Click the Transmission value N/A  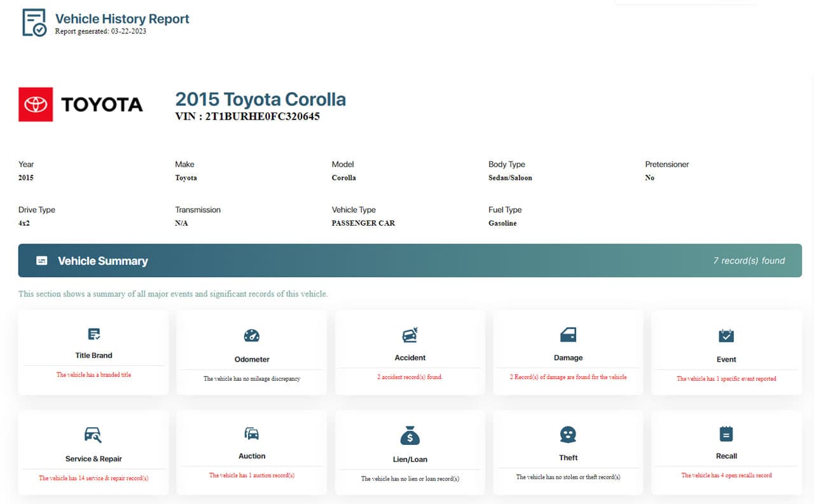(x=181, y=224)
